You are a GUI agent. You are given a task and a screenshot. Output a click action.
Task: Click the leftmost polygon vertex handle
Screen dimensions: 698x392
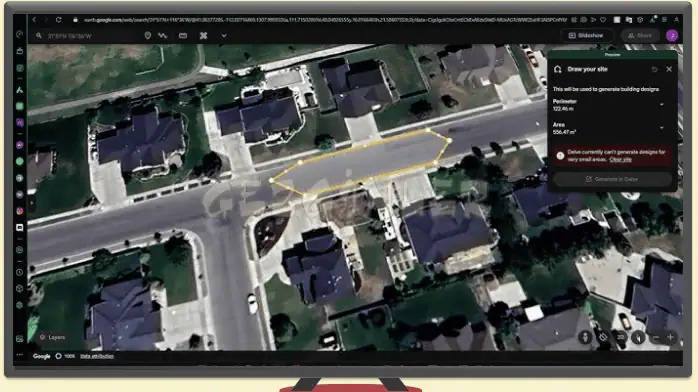(271, 180)
